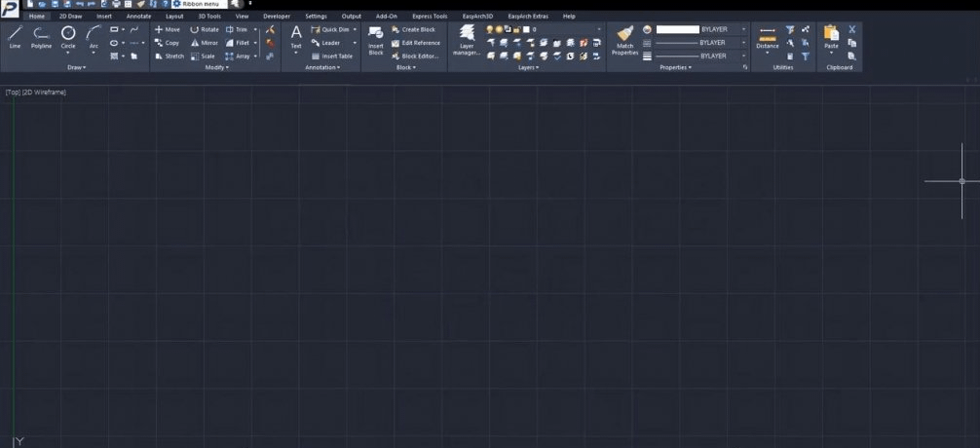This screenshot has height=448, width=980.
Task: Activate the Arc drawing tool
Action: [x=94, y=37]
